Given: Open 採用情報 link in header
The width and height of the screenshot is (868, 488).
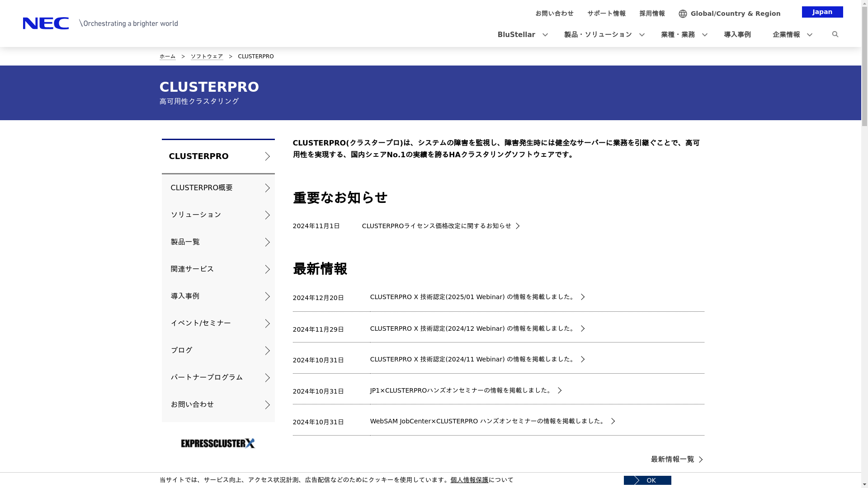Looking at the screenshot, I should pyautogui.click(x=652, y=14).
